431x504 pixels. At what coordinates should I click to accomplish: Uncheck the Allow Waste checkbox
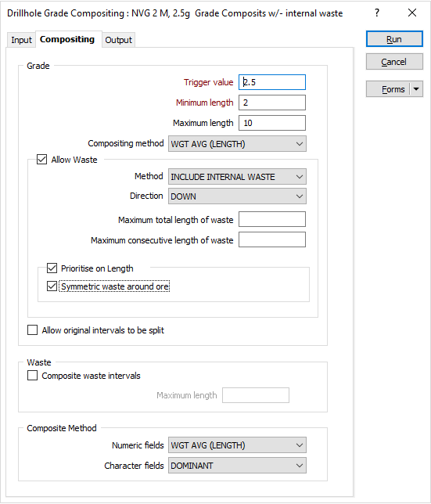[x=41, y=160]
